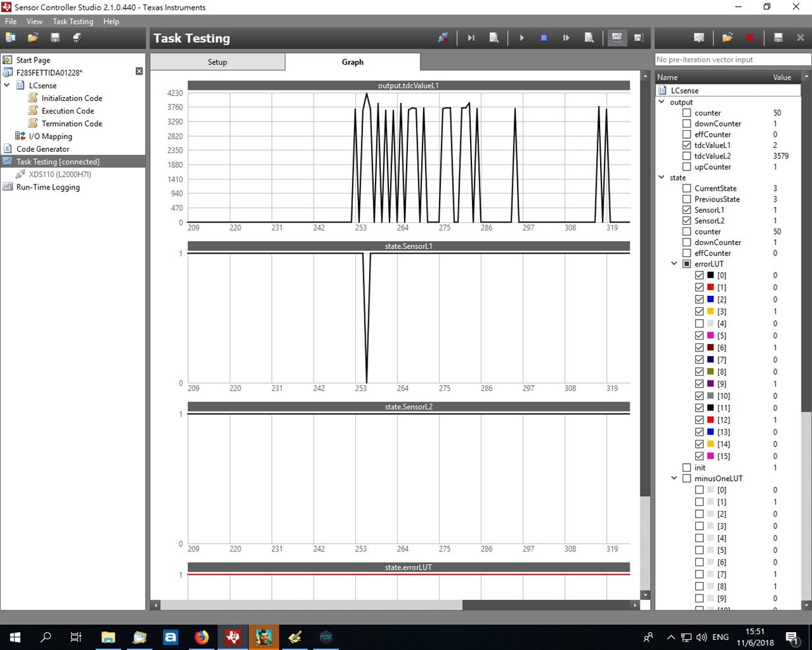Toggle the errorLUT parent checkbox

pyautogui.click(x=687, y=264)
